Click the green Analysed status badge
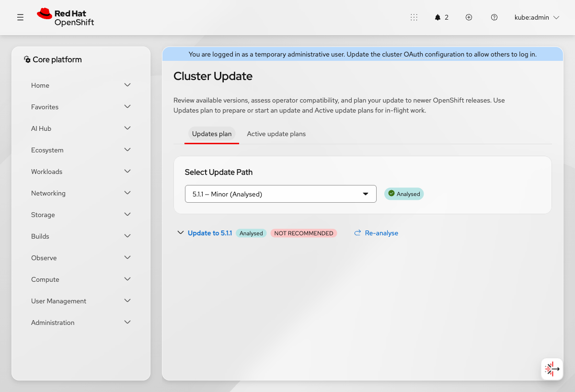Viewport: 575px width, 392px height. (404, 194)
